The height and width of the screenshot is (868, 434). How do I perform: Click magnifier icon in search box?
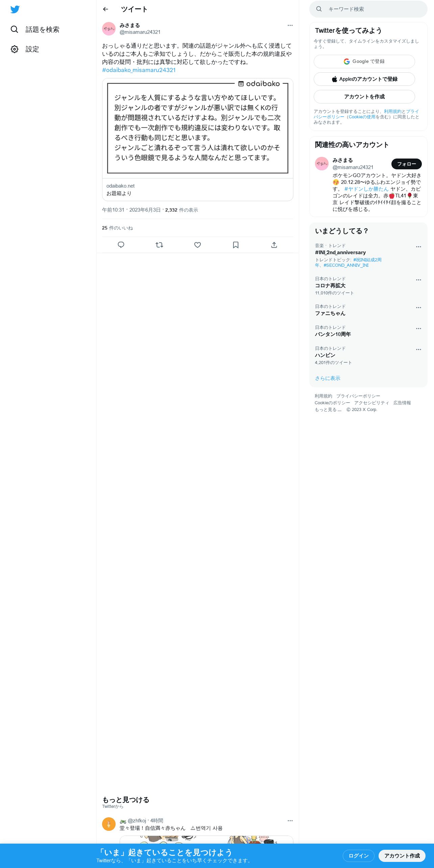pyautogui.click(x=319, y=9)
